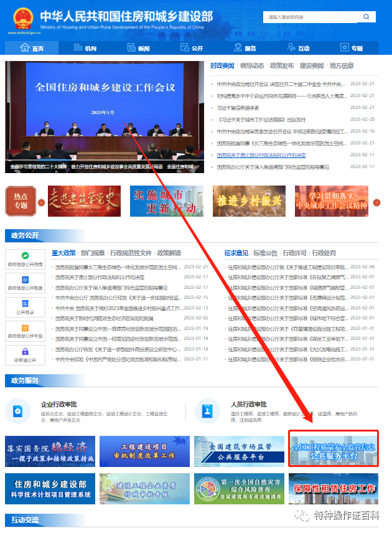Click previous arrow of hot topics carousel
The width and height of the screenshot is (392, 533).
pos(42,202)
